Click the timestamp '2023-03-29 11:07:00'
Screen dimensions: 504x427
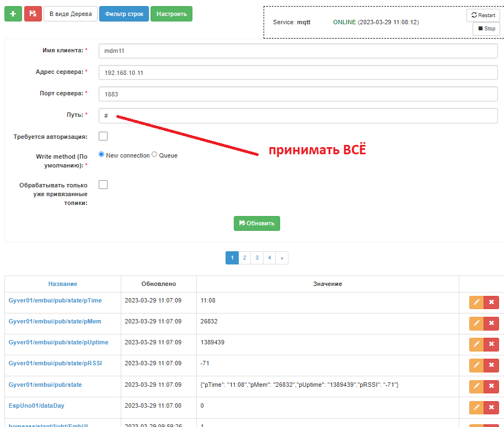[x=153, y=406]
